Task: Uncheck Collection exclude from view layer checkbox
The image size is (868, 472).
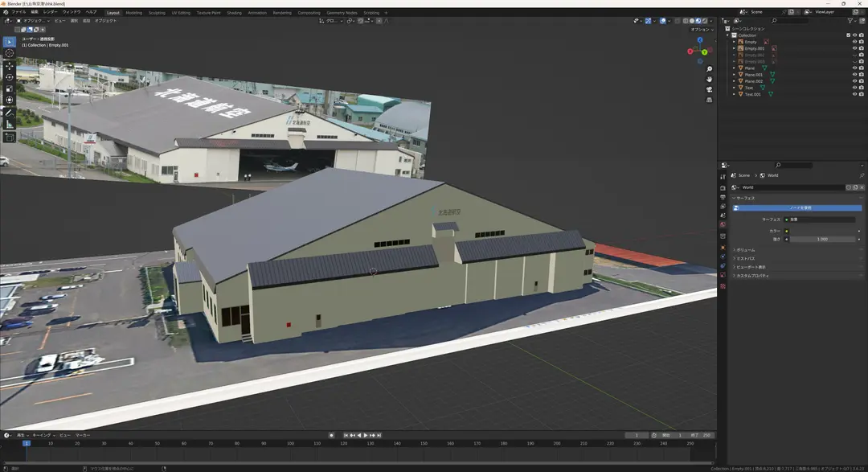Action: pyautogui.click(x=848, y=35)
